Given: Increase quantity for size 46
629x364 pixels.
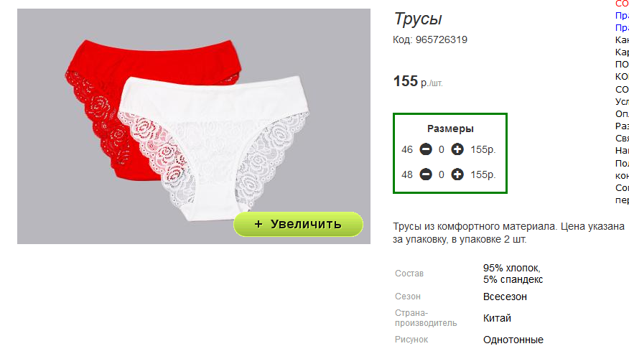Looking at the screenshot, I should (457, 149).
